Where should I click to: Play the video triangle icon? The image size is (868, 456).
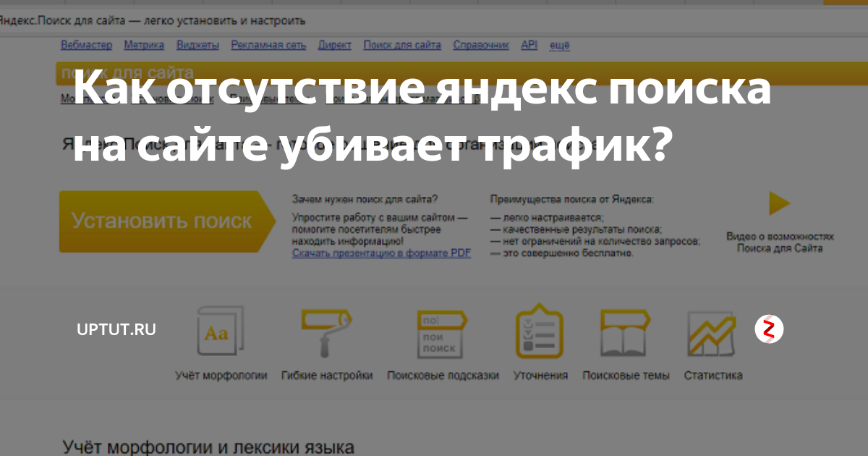tap(779, 203)
